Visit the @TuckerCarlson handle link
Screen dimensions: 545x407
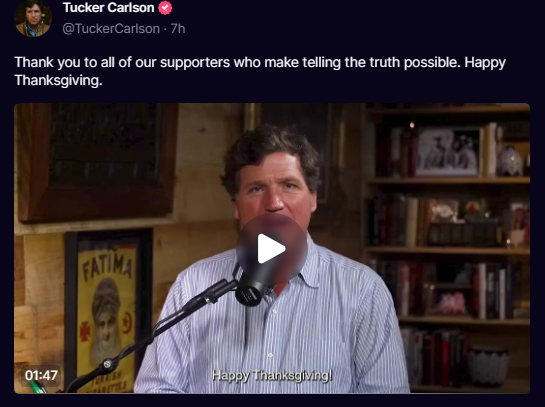[x=111, y=29]
